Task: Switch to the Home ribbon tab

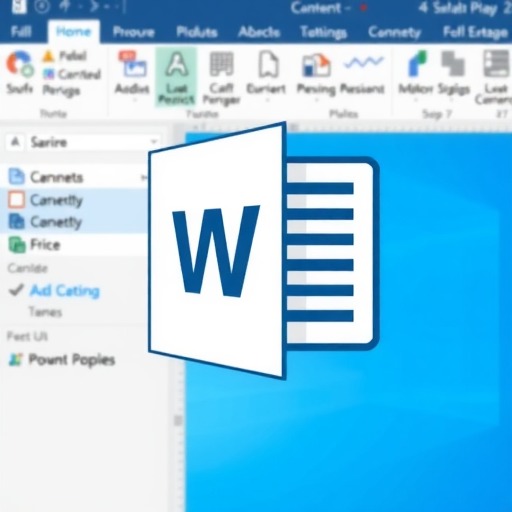Action: (74, 32)
